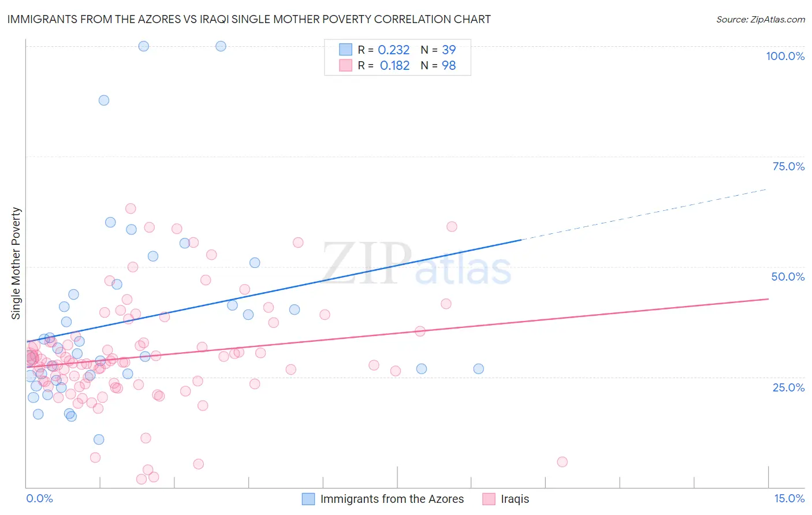Click the blue data point near 88% at the top
The image size is (812, 515).
pyautogui.click(x=104, y=100)
